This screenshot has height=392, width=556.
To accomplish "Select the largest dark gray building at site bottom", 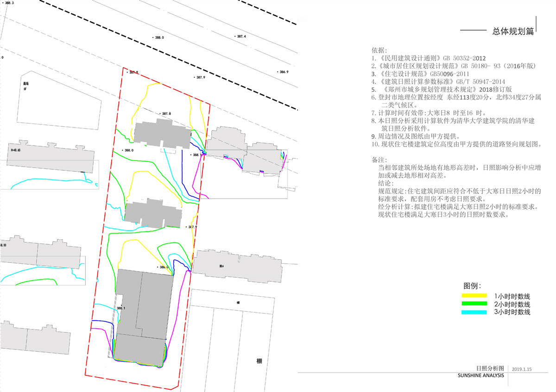I will click(x=145, y=315).
